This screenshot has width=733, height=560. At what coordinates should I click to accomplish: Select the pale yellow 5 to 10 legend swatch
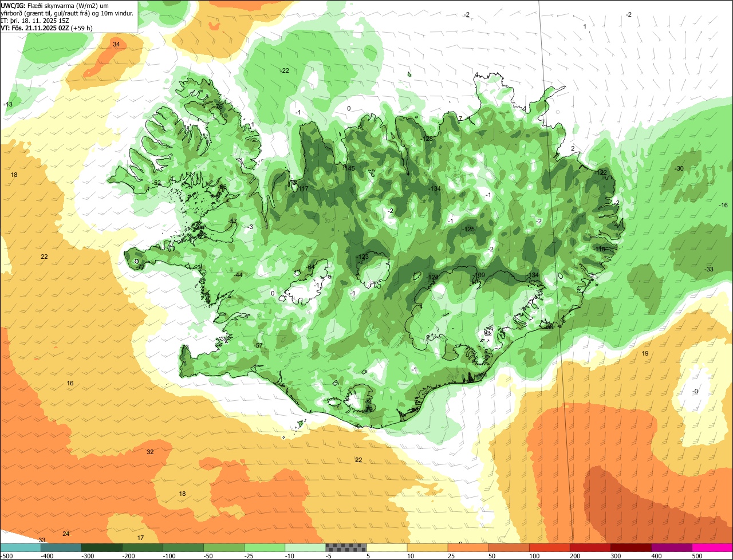[x=387, y=547]
